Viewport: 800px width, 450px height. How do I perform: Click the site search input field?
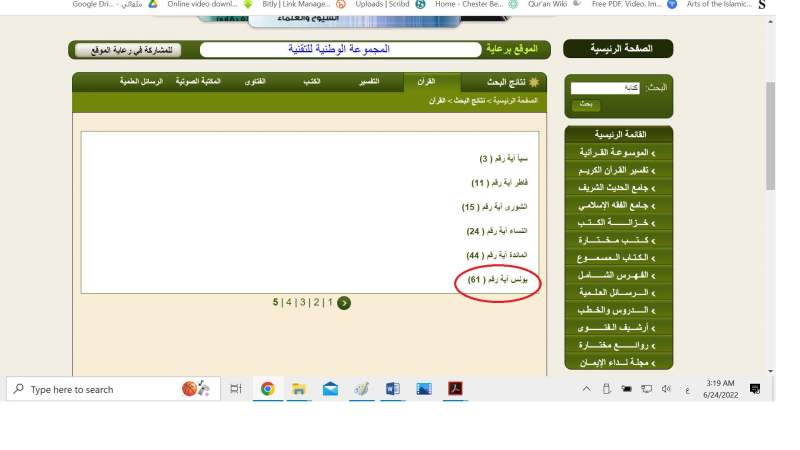pyautogui.click(x=605, y=88)
